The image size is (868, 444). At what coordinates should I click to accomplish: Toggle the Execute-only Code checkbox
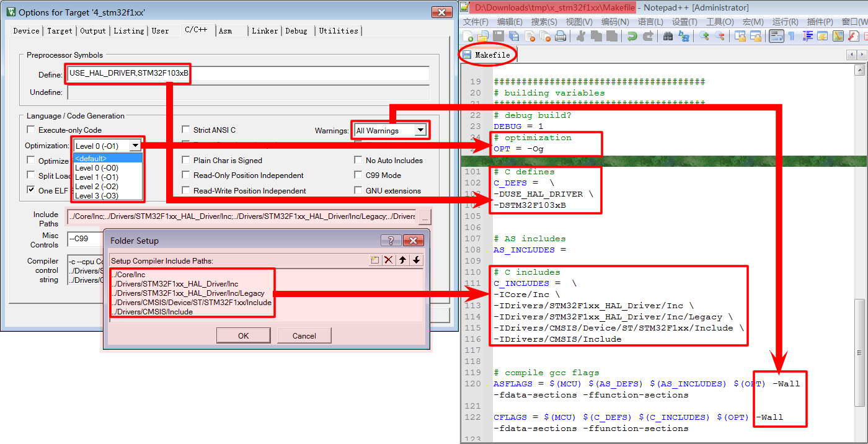tap(31, 130)
